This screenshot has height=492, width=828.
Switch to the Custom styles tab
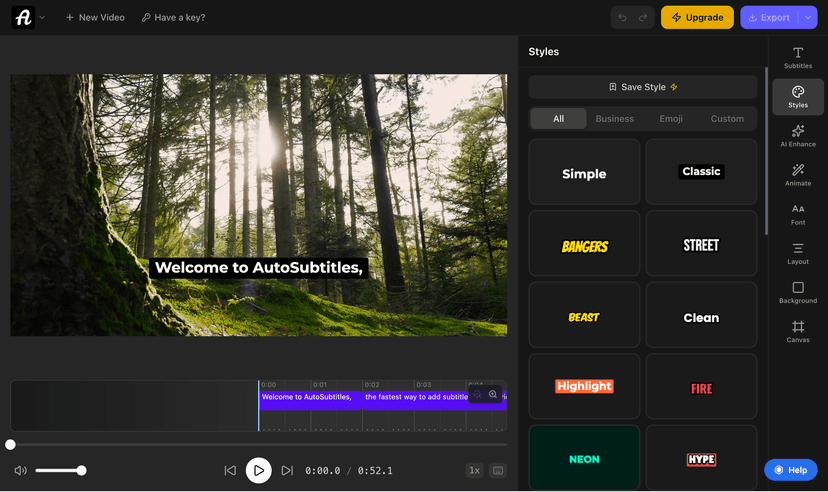coord(727,119)
